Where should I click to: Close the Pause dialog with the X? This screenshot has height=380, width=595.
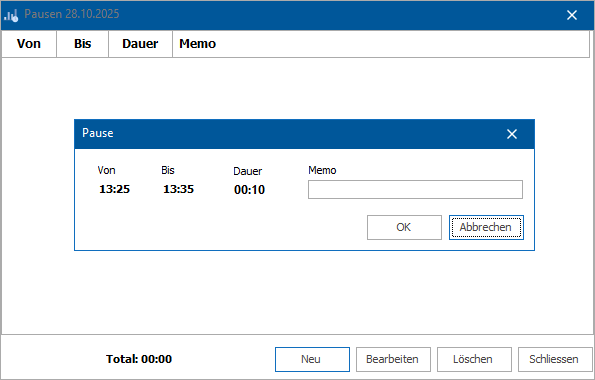pyautogui.click(x=512, y=134)
